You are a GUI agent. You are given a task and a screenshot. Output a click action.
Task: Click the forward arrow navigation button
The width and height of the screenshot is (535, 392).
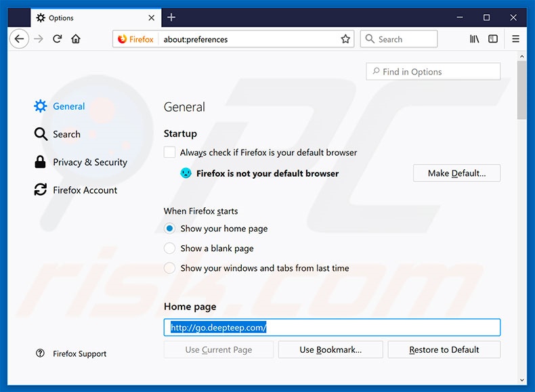pos(39,39)
